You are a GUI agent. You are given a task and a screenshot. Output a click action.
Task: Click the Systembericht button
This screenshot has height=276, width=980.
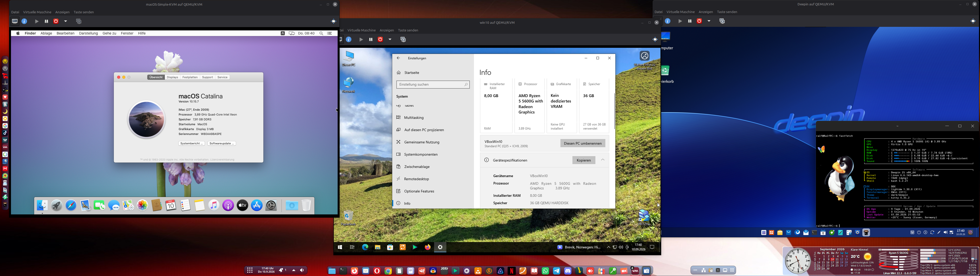[x=192, y=144]
